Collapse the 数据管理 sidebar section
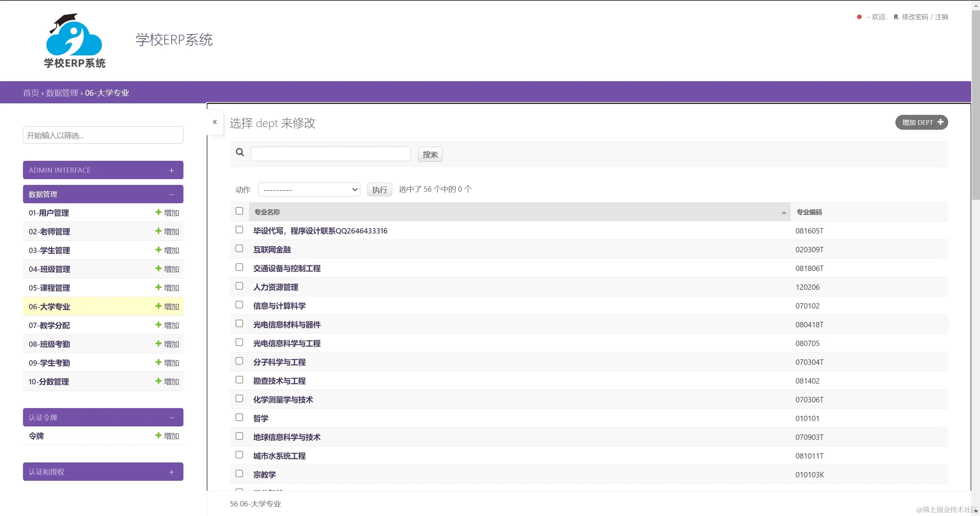This screenshot has height=516, width=980. point(172,194)
